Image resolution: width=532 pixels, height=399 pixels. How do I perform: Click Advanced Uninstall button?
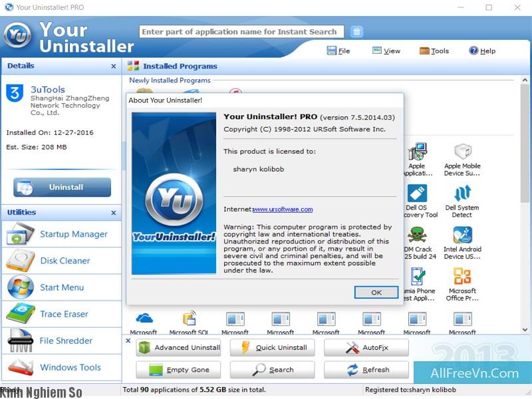[178, 347]
